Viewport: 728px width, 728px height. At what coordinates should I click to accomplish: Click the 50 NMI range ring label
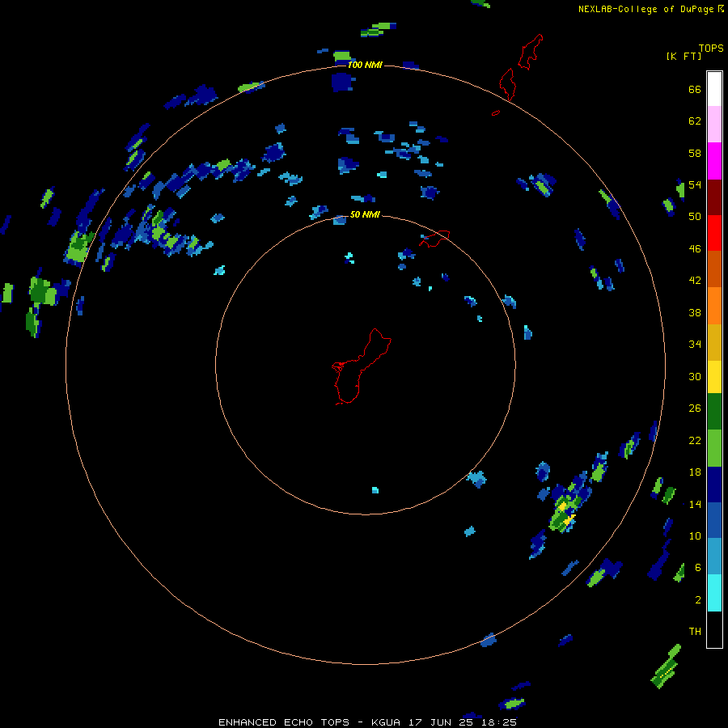pos(365,214)
